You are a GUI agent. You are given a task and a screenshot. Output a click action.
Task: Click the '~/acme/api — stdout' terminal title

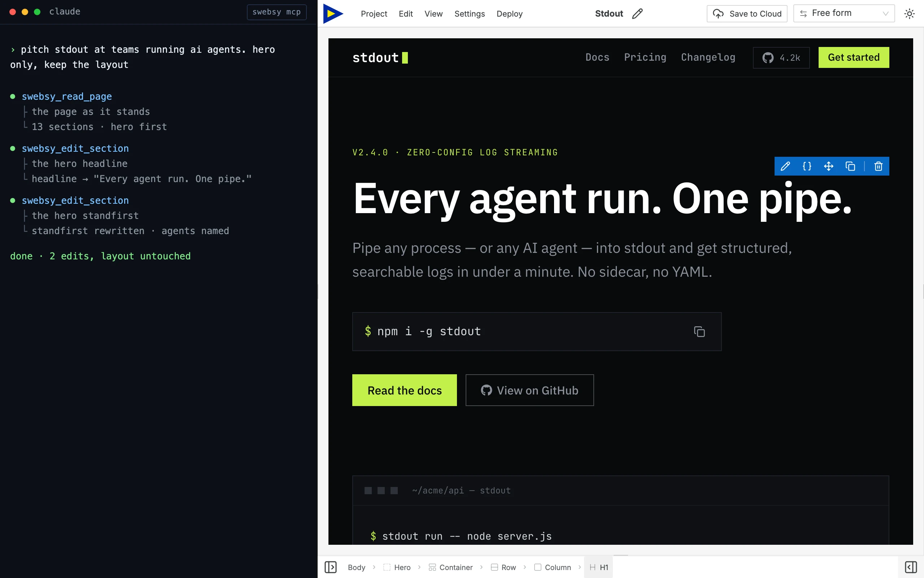[461, 491]
